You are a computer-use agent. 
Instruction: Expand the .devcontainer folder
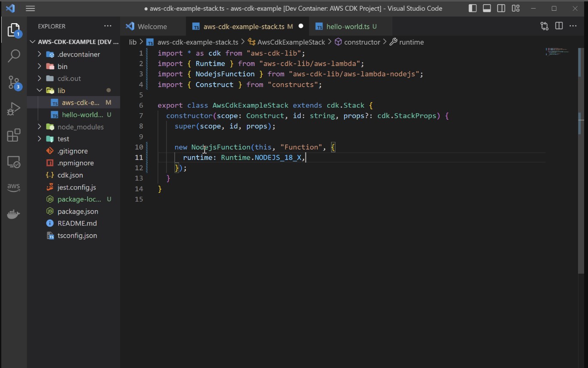(74, 54)
